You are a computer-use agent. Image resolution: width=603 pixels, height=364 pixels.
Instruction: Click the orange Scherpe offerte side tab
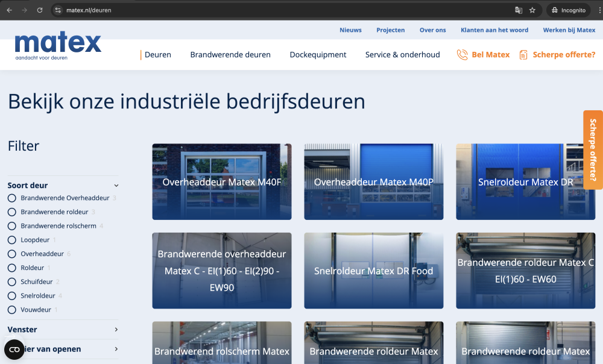click(593, 149)
